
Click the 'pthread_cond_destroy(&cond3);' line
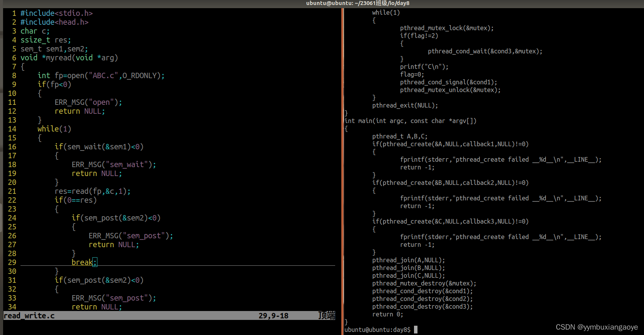tap(422, 306)
